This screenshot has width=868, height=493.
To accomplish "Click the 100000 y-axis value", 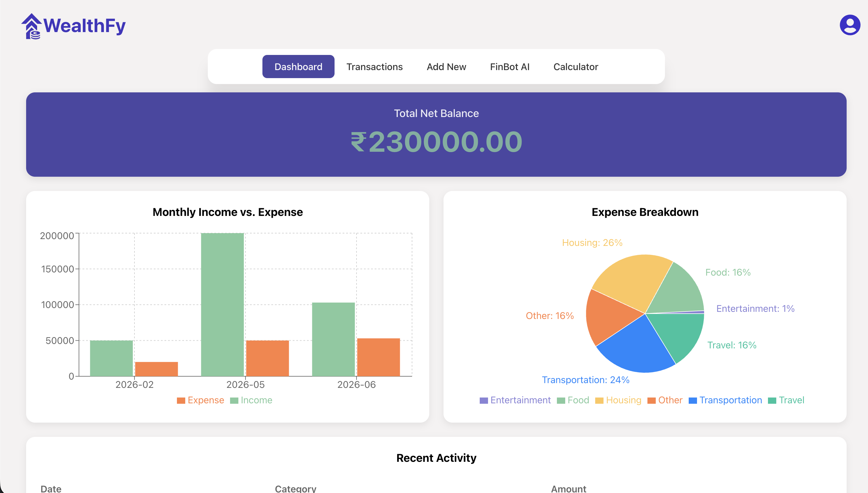I will coord(58,304).
